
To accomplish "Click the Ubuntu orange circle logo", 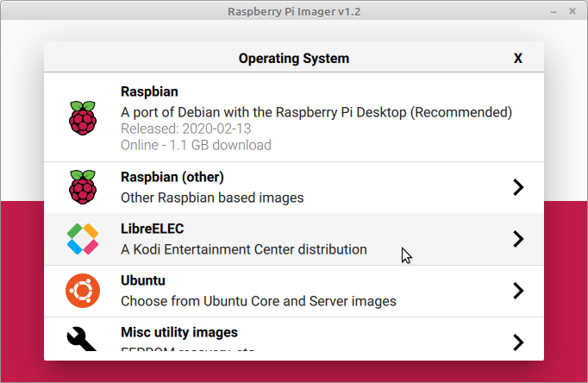I will coord(83,291).
